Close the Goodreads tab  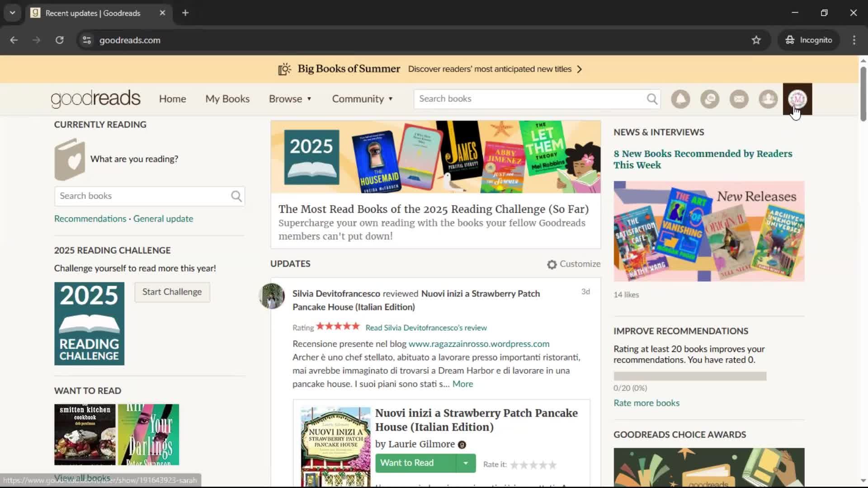162,13
